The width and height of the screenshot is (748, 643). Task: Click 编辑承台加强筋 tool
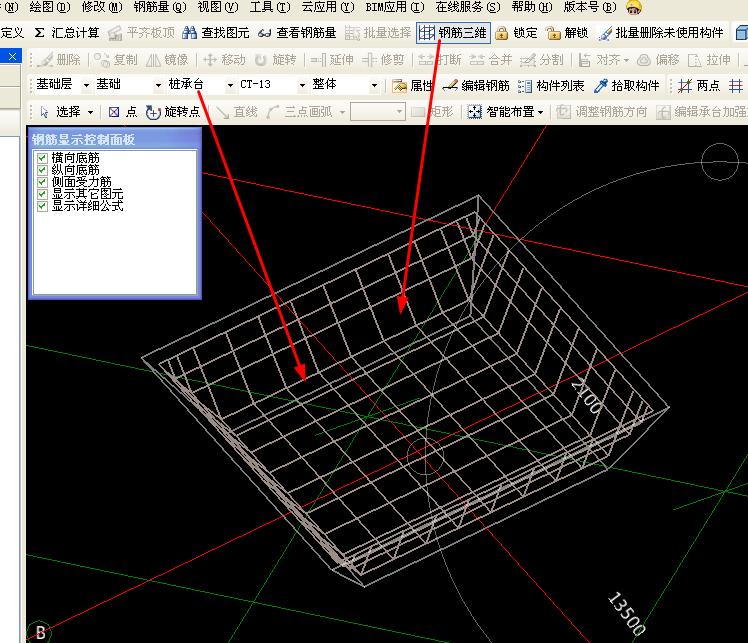[x=701, y=112]
